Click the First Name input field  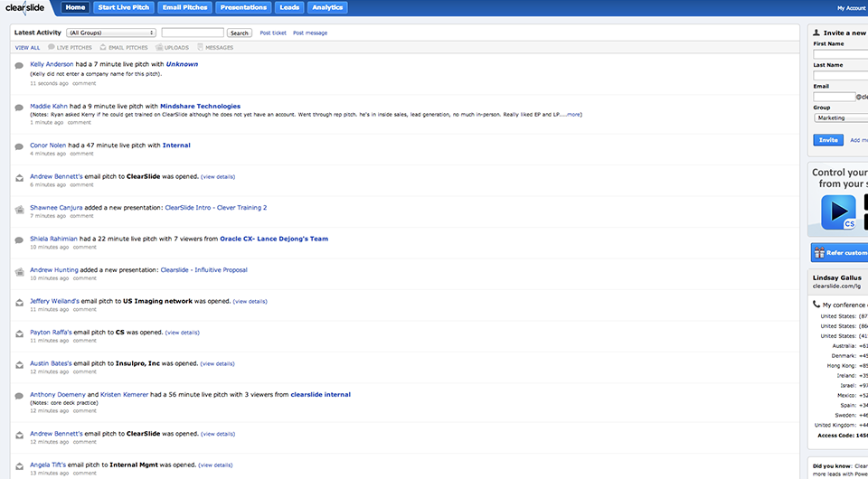pos(840,54)
